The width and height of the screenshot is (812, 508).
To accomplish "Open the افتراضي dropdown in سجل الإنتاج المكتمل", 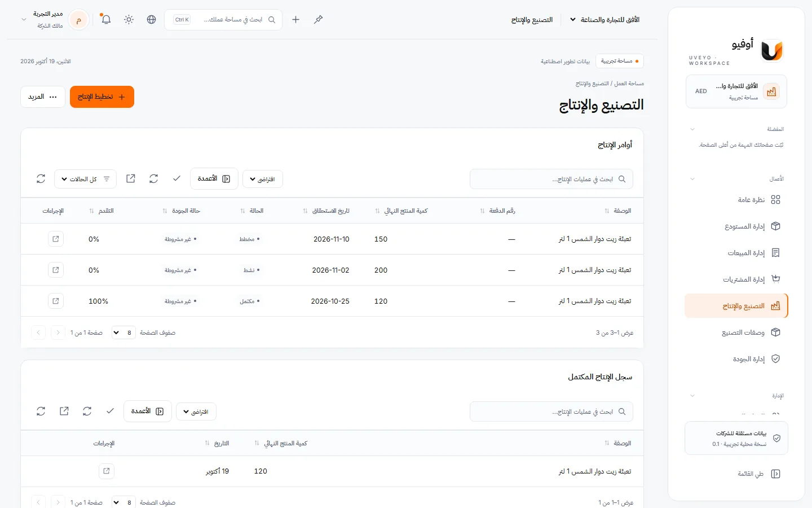I will pos(196,411).
